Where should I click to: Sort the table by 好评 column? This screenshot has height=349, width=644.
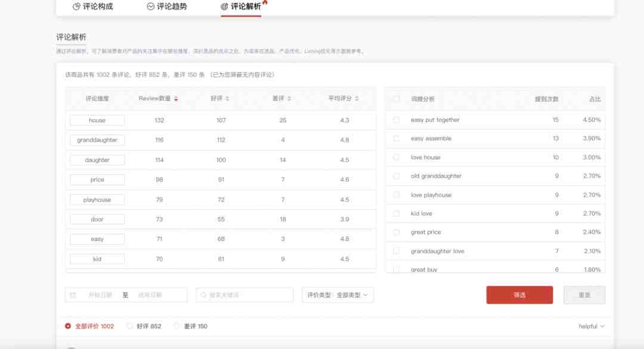point(220,98)
